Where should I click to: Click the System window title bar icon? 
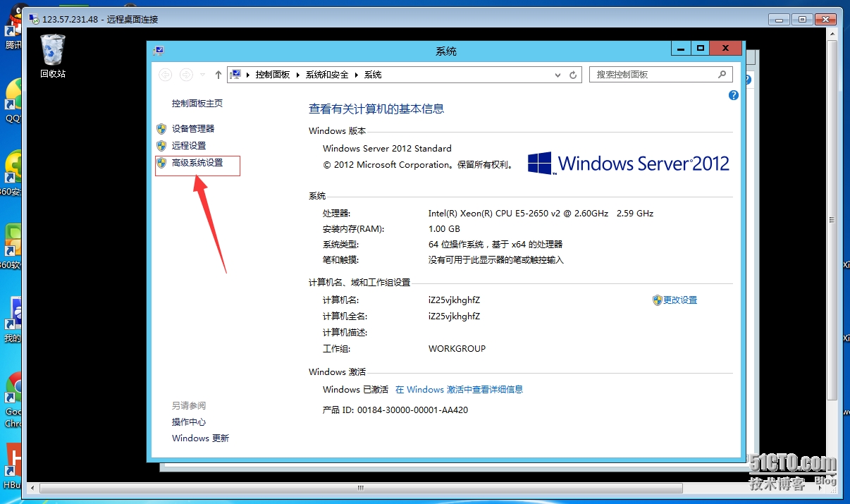click(x=159, y=51)
